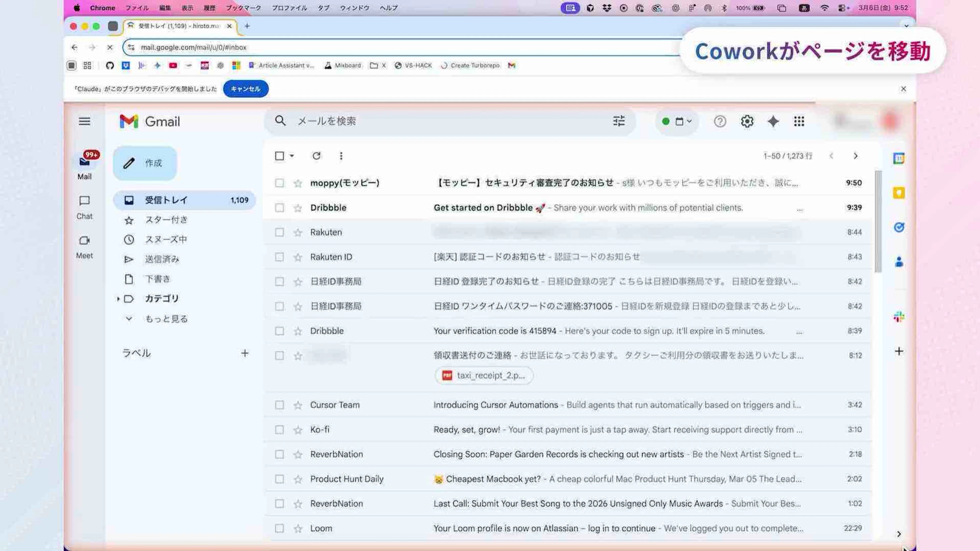Open Google Tasks side panel icon
Screen dimensions: 980x551
899,228
